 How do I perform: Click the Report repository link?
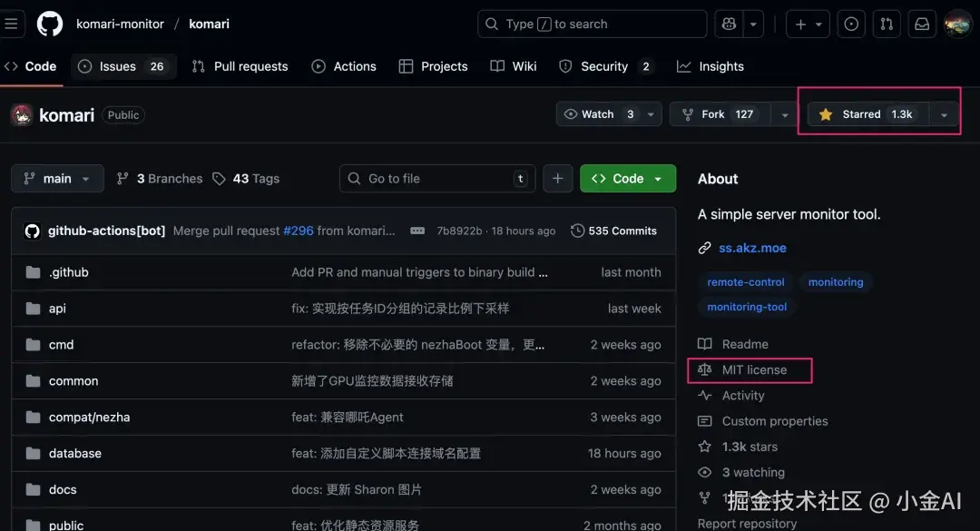click(x=747, y=524)
